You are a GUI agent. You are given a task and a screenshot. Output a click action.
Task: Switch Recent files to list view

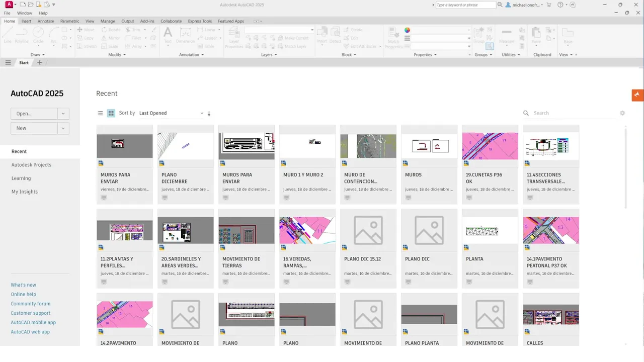tap(100, 113)
